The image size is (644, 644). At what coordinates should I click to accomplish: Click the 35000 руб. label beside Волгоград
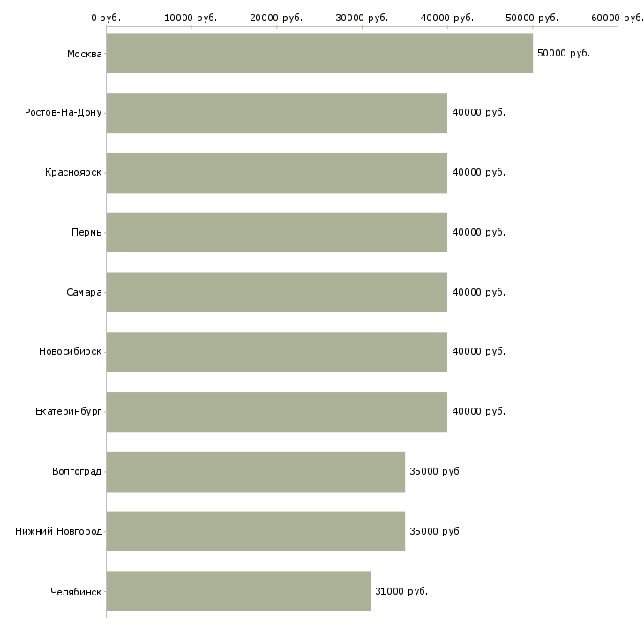click(x=435, y=471)
